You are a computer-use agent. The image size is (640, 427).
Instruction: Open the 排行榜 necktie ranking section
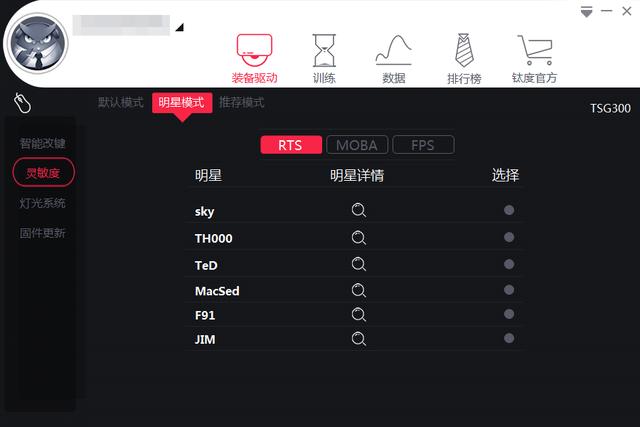(464, 58)
